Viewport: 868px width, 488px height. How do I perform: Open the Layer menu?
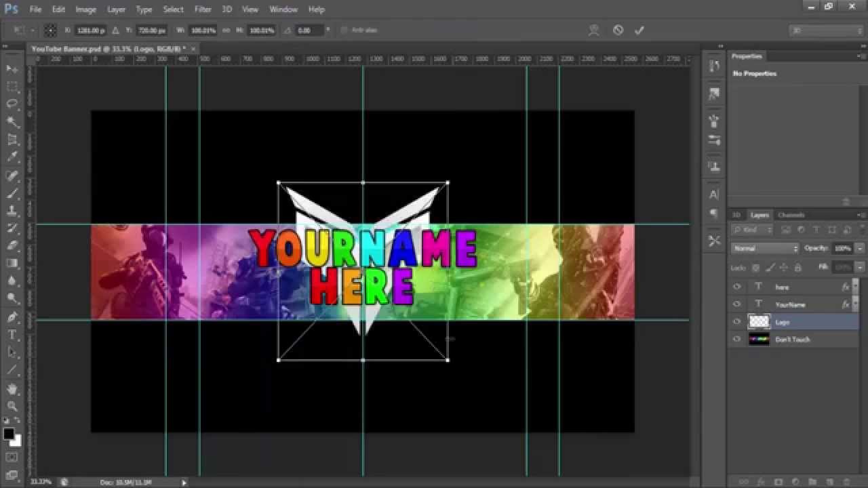coord(116,9)
